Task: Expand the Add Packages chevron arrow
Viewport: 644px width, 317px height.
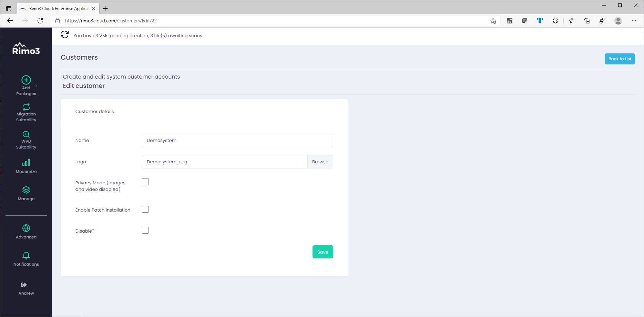Action: (36, 86)
